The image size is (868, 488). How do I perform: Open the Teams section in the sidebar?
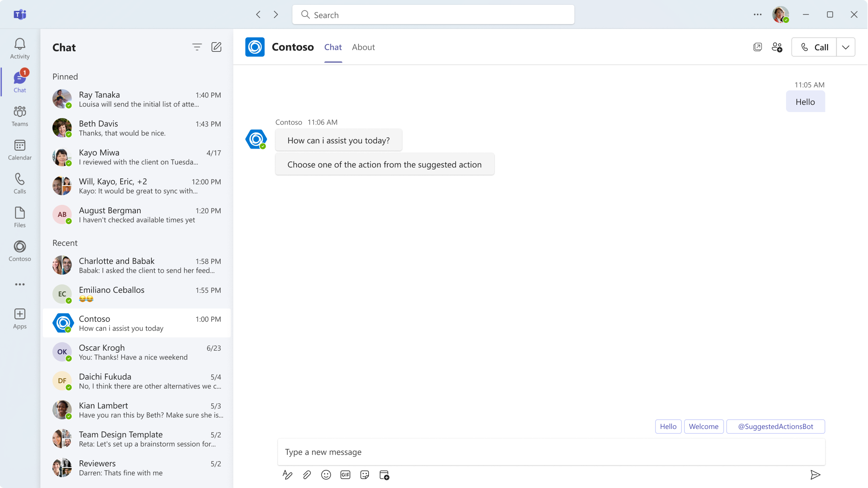point(20,116)
